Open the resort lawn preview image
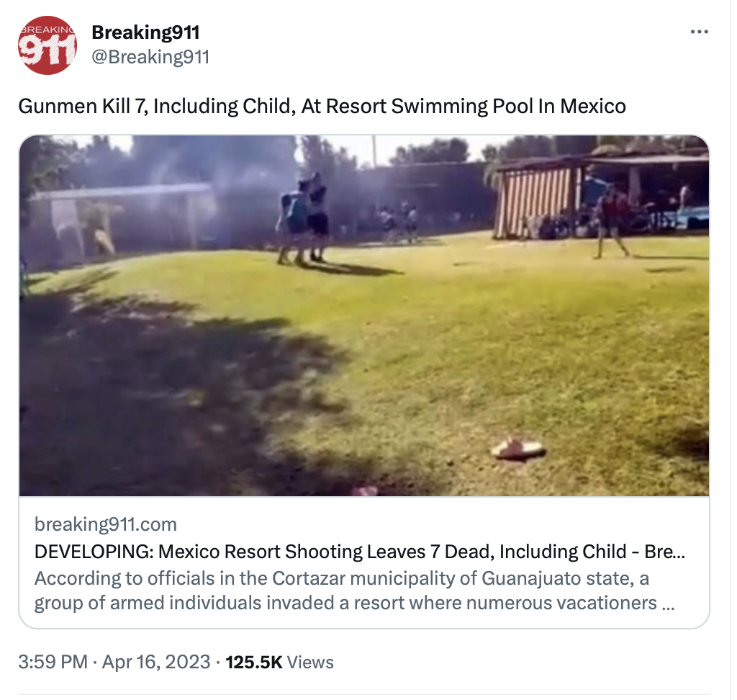The image size is (737, 700). click(x=363, y=315)
